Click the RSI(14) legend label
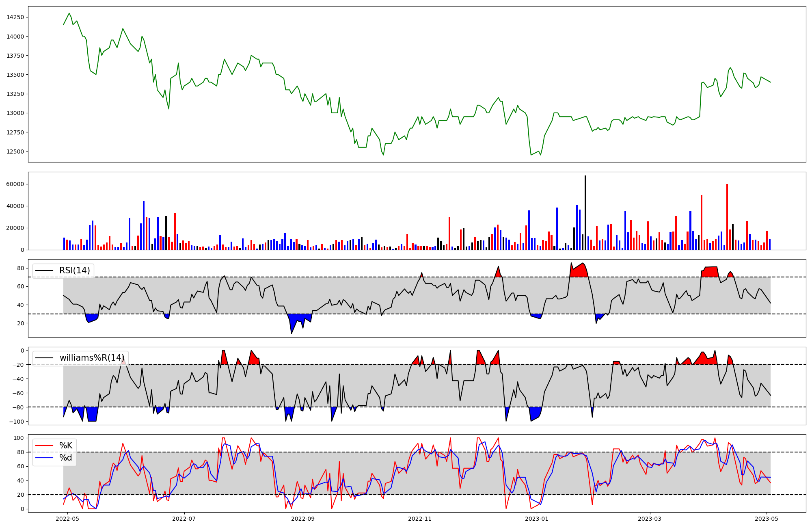This screenshot has width=812, height=528. coord(75,270)
